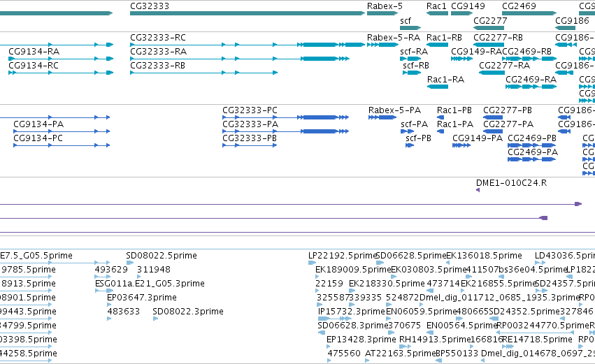Screen dimensions: 595x364
Task: Click the scf-PB protein label
Action: click(x=418, y=138)
